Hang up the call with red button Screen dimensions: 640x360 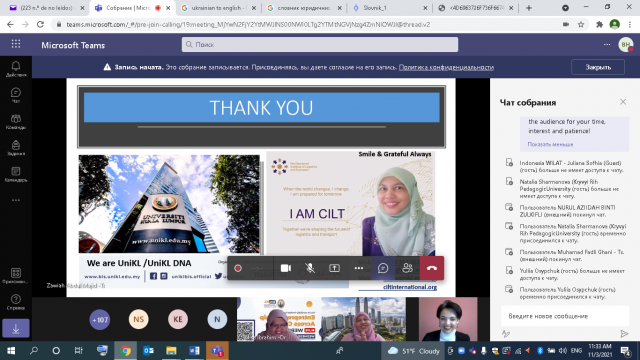click(x=432, y=268)
